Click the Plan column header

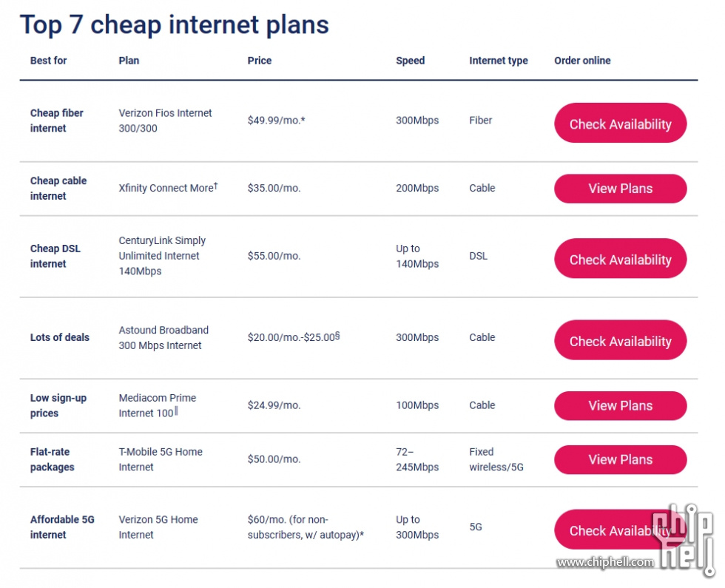click(x=129, y=61)
